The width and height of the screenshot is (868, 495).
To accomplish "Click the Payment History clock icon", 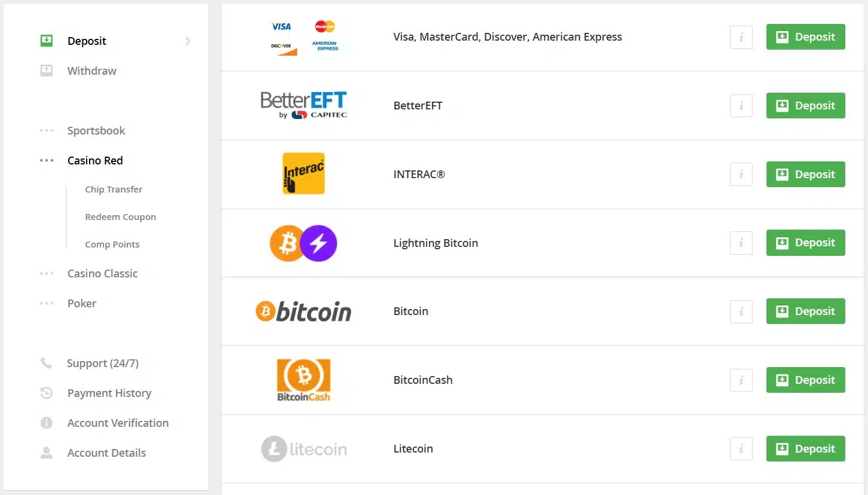I will tap(46, 393).
